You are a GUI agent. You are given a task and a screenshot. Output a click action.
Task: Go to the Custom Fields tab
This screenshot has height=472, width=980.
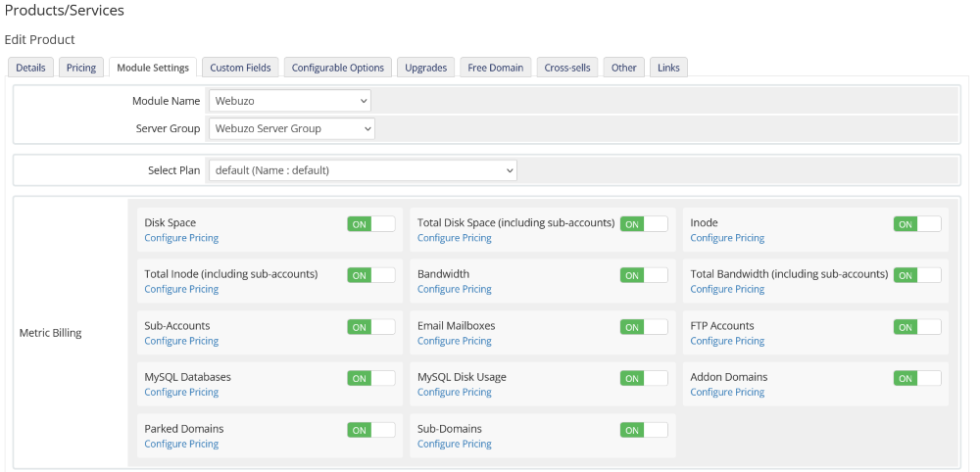tap(240, 68)
